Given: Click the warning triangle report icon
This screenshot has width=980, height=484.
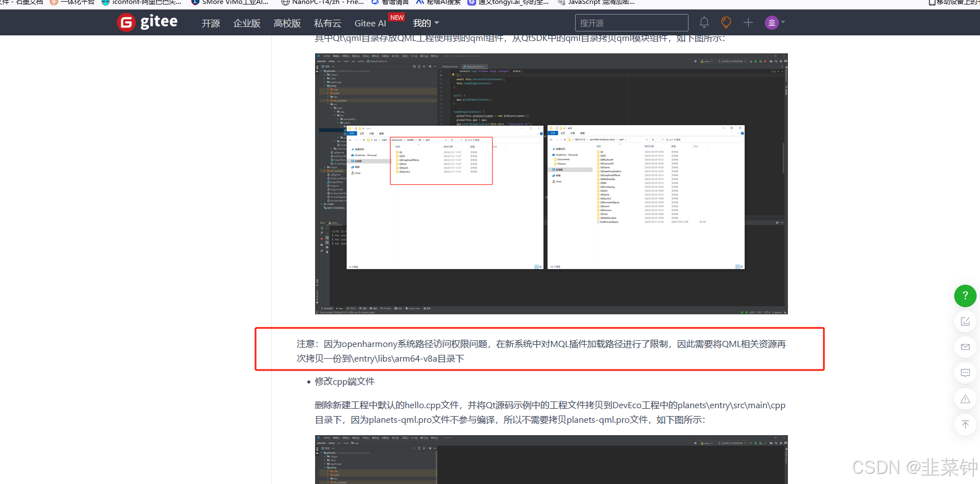Looking at the screenshot, I should [x=965, y=399].
